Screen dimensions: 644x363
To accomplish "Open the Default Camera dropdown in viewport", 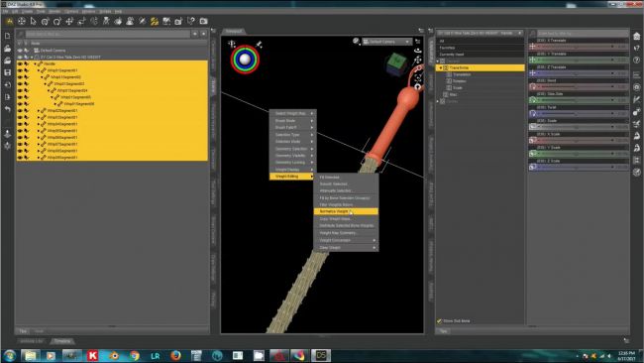I will tap(386, 42).
